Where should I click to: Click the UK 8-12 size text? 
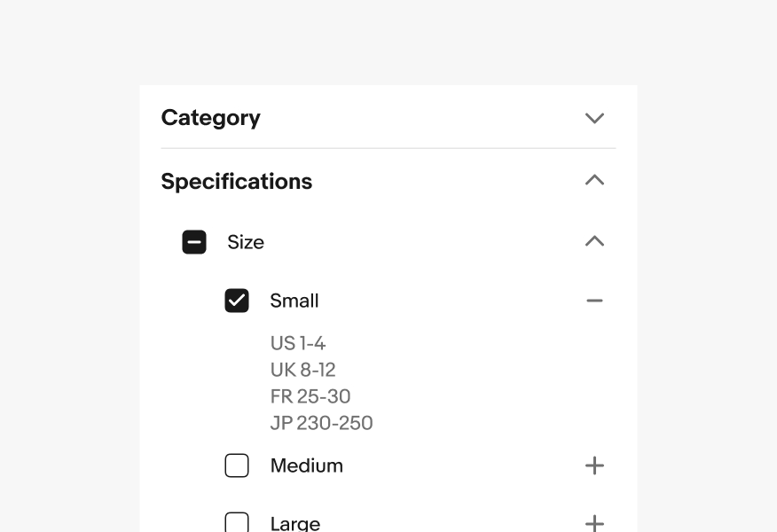pyautogui.click(x=302, y=370)
